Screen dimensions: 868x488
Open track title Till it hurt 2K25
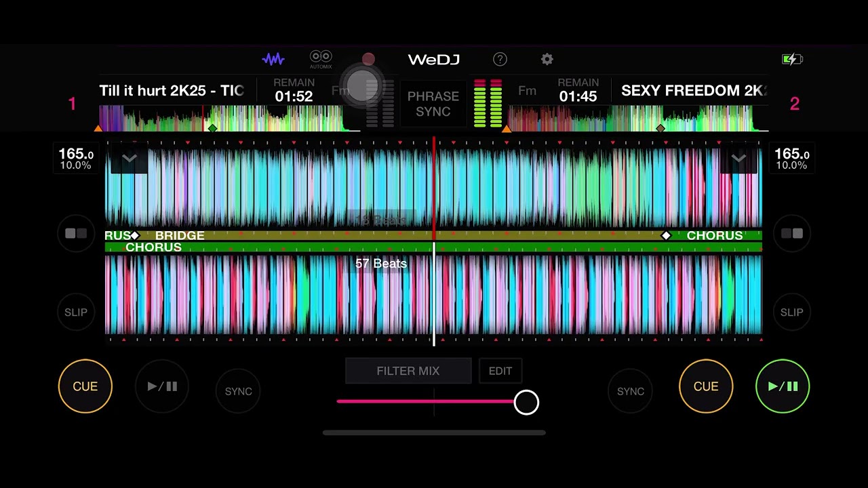pos(172,91)
